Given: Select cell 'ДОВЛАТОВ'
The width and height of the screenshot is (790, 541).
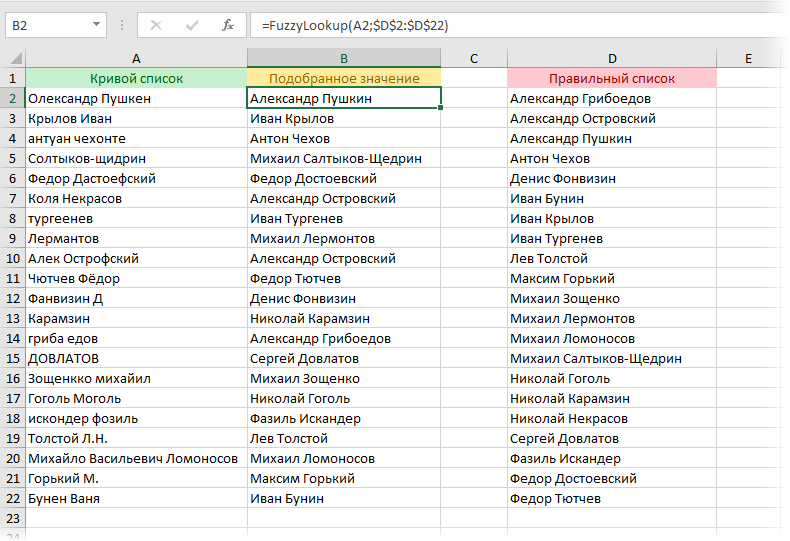Looking at the screenshot, I should pos(136,359).
